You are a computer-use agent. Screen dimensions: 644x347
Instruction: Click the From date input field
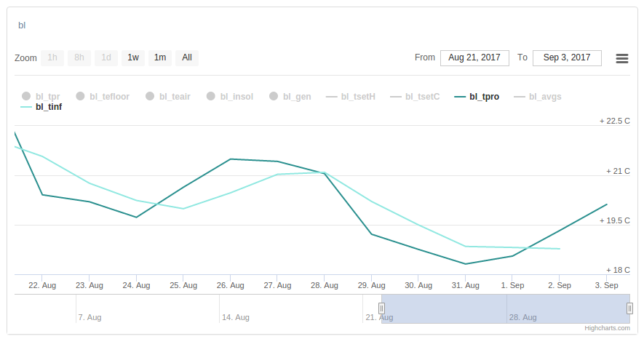tap(474, 57)
